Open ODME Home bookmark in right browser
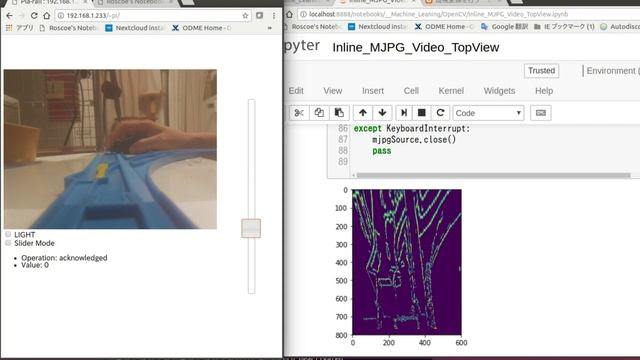This screenshot has height=360, width=640. click(444, 27)
